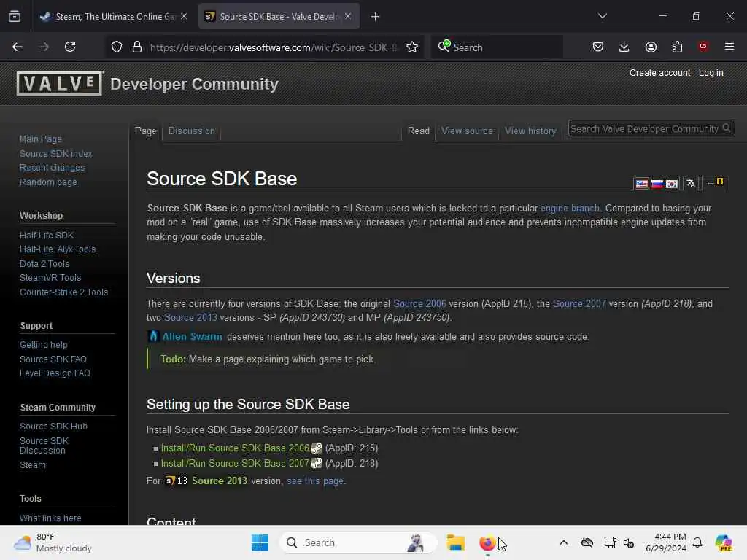Open the Firefox downloads panel
The image size is (747, 560).
pyautogui.click(x=624, y=47)
